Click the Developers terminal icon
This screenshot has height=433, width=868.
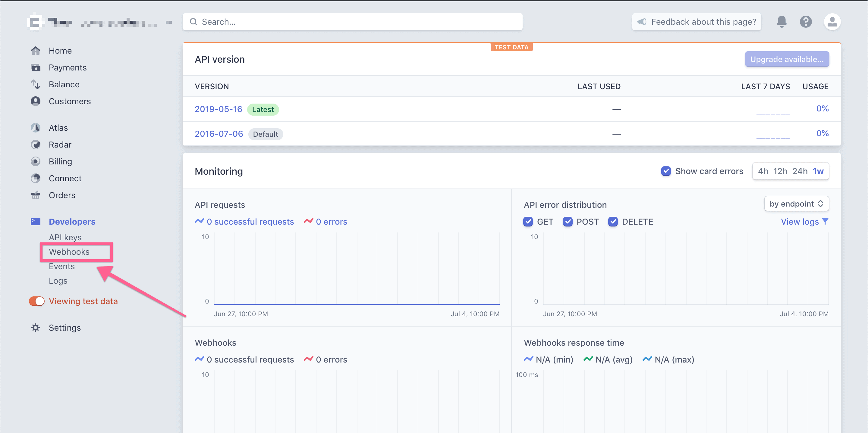(x=35, y=222)
